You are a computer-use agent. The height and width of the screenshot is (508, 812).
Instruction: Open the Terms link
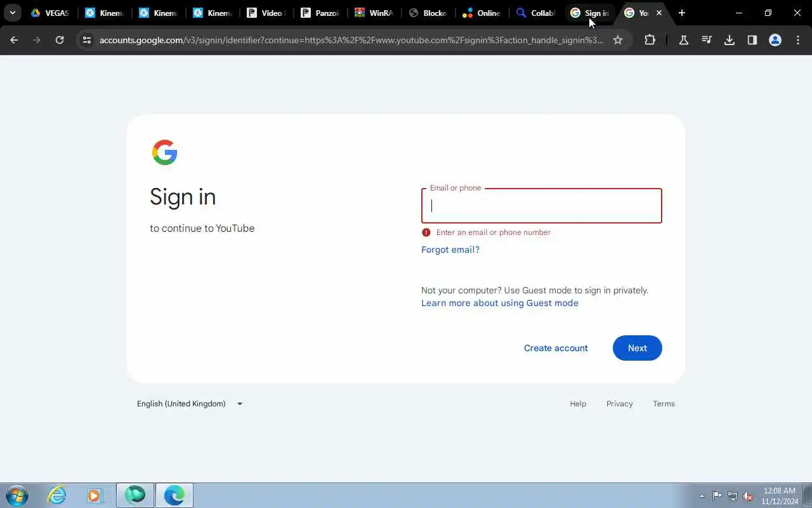pos(664,404)
